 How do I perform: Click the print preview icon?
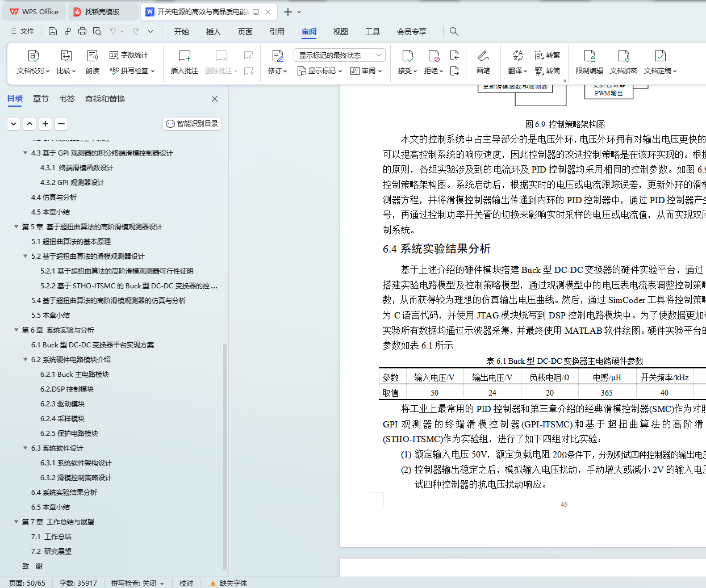coord(97,31)
